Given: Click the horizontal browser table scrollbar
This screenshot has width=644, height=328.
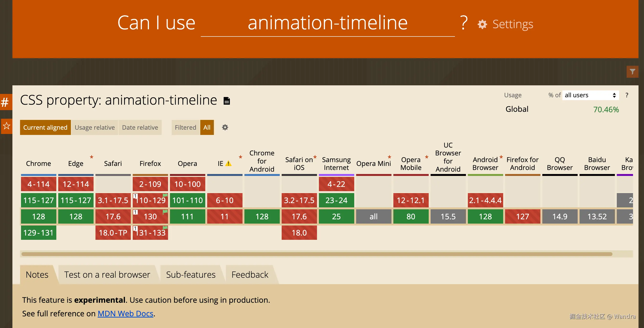Looking at the screenshot, I should point(317,254).
